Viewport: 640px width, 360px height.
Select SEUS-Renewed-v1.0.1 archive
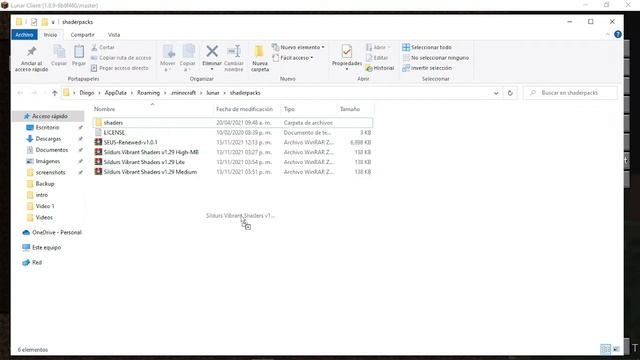[x=233, y=142]
